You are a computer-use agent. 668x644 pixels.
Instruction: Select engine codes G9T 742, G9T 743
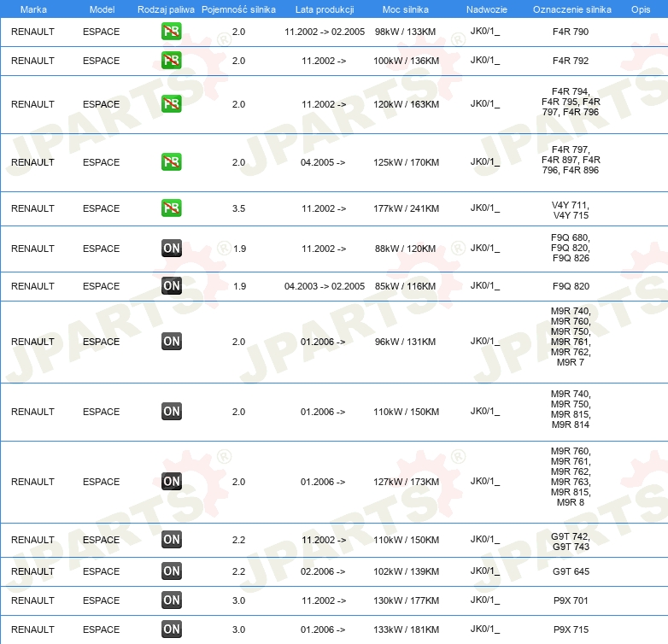pyautogui.click(x=571, y=542)
